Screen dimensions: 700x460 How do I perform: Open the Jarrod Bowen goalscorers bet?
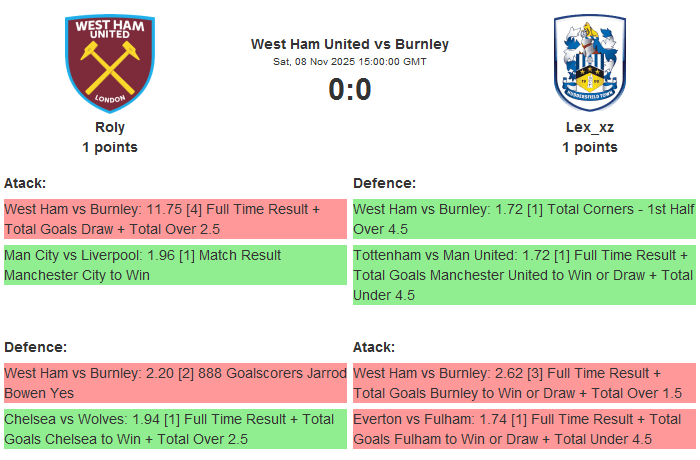[x=175, y=383]
